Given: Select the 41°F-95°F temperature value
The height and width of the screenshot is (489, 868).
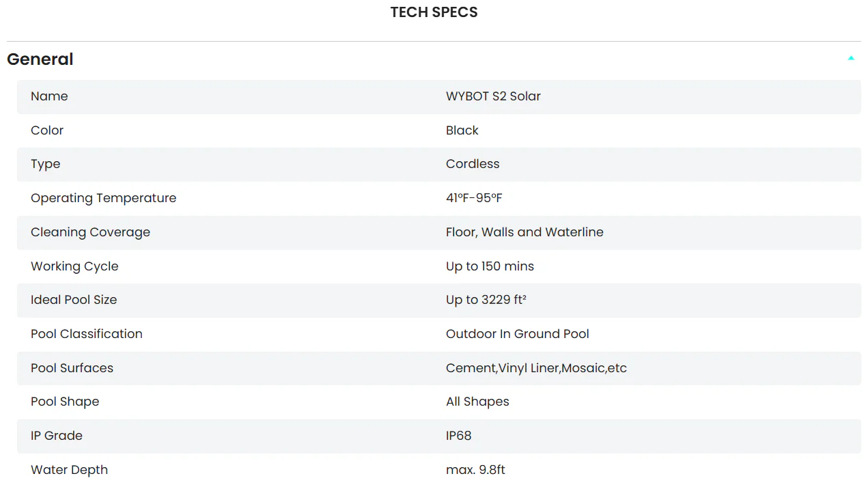Looking at the screenshot, I should (474, 198).
